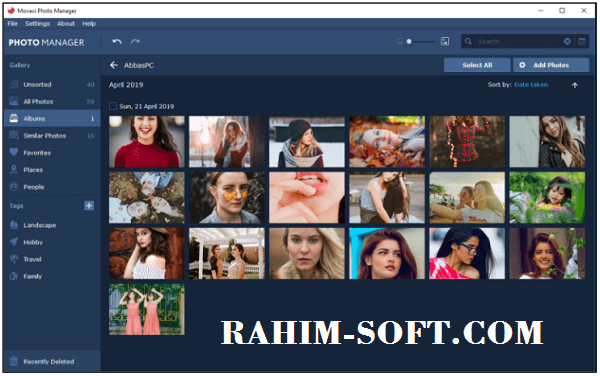600x376 pixels.
Task: Go back with the AbbasPC arrow
Action: 114,65
